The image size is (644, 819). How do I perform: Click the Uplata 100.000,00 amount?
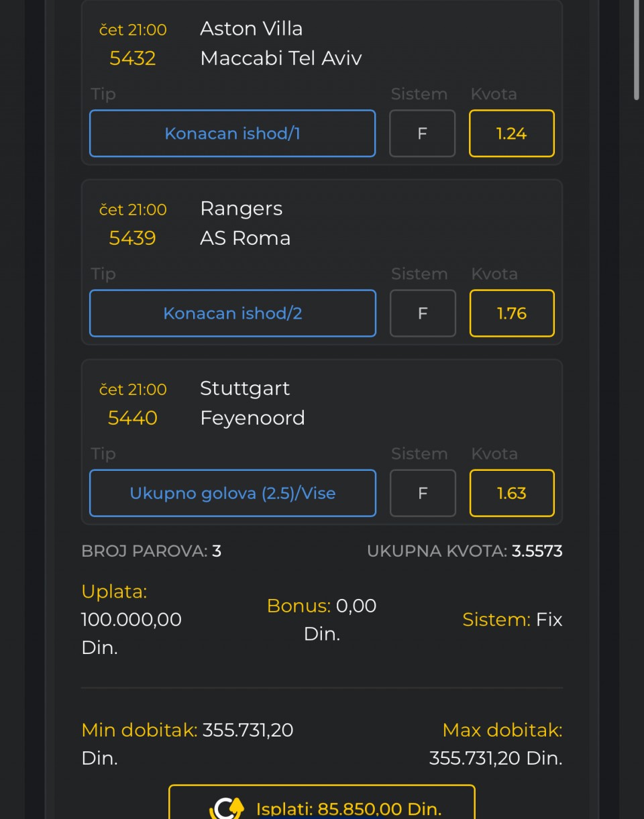click(x=131, y=619)
